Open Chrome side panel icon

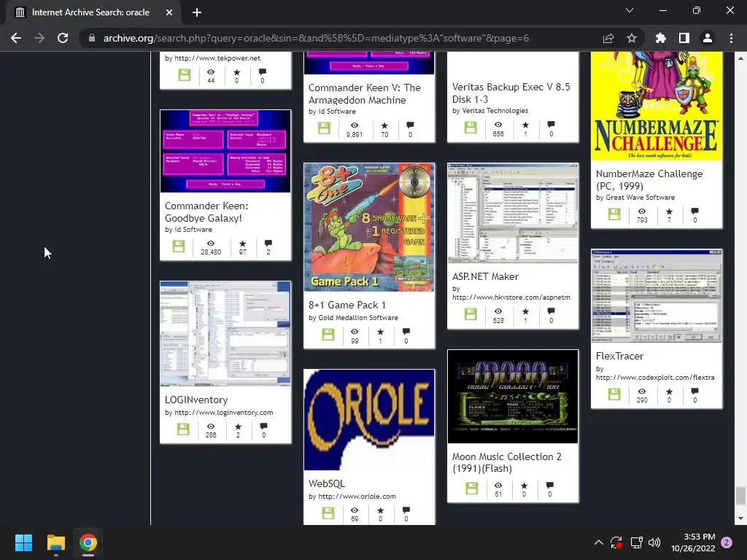684,38
